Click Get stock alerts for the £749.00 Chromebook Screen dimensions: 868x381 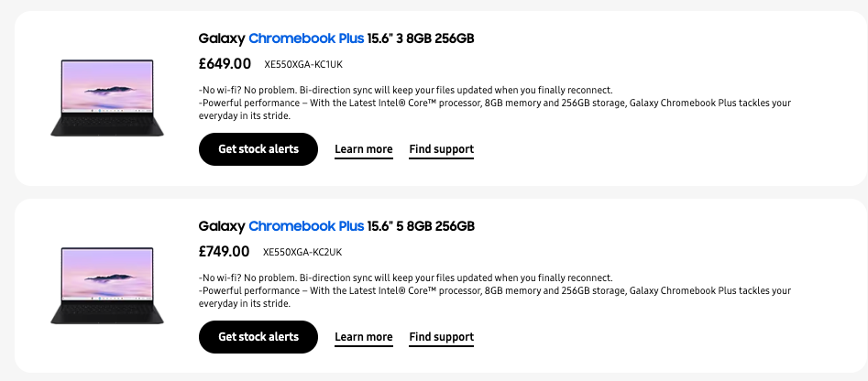click(x=258, y=337)
